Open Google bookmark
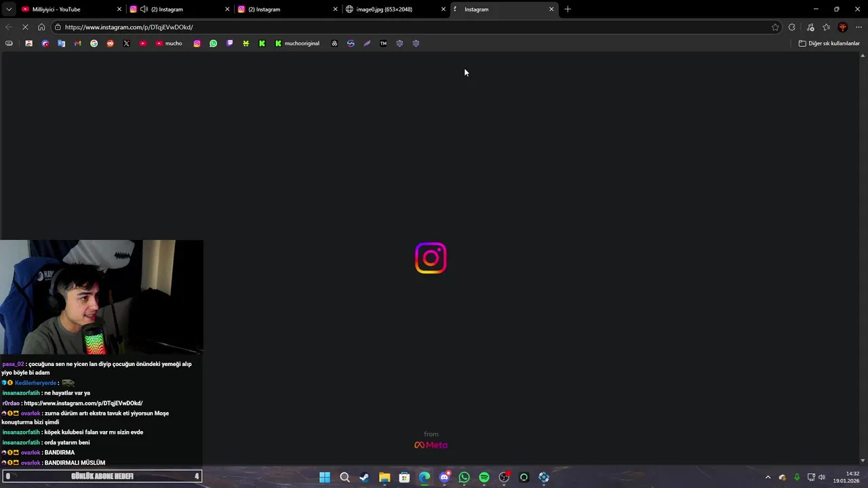 [94, 43]
